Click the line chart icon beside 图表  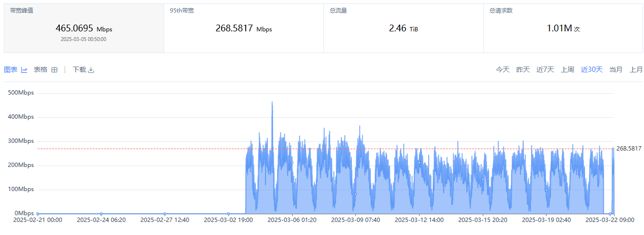pyautogui.click(x=24, y=70)
